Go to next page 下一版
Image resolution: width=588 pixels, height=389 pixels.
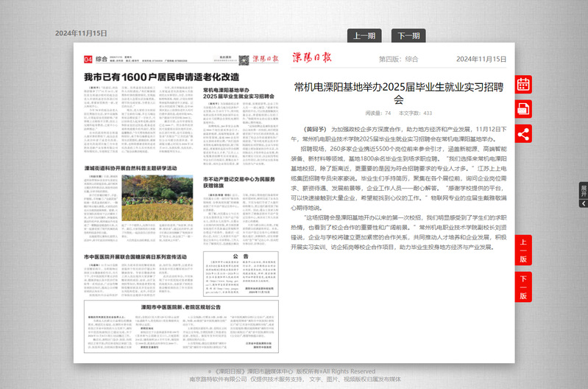pos(523,287)
